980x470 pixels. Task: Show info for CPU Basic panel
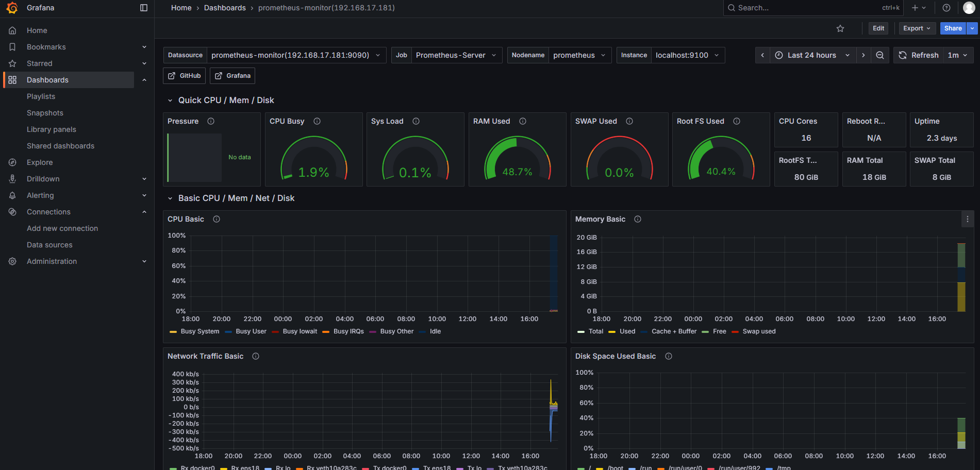[217, 219]
